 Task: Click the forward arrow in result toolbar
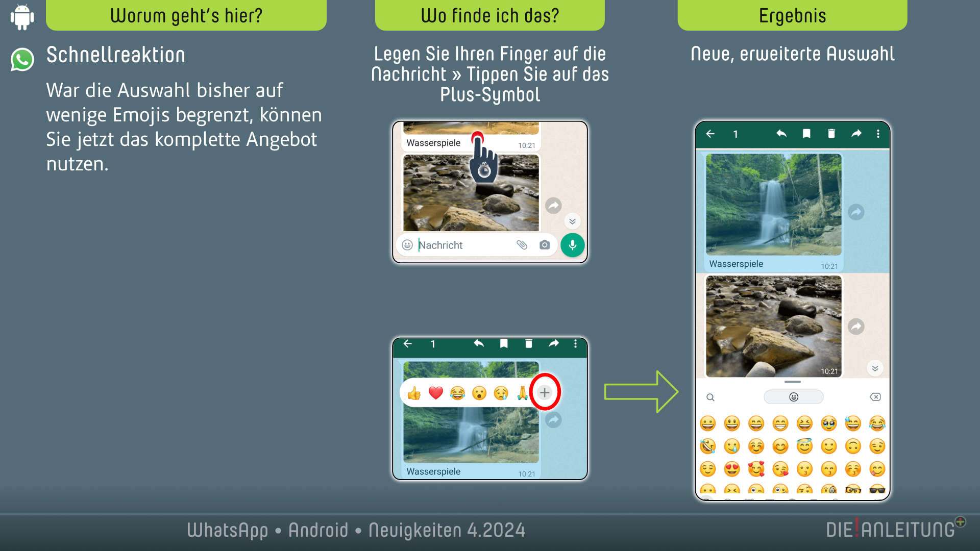[x=856, y=134]
